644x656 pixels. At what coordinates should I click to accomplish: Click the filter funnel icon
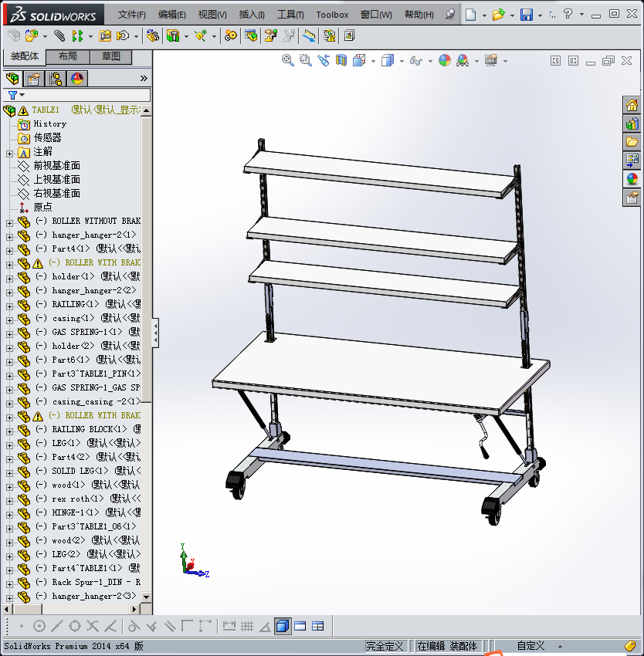tap(12, 96)
